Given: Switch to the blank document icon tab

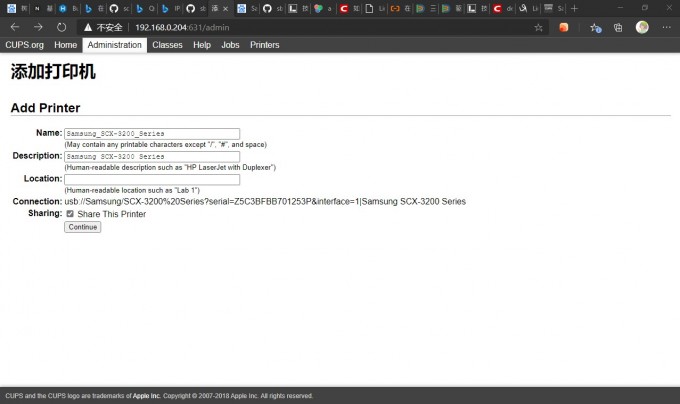Looking at the screenshot, I should tap(375, 9).
